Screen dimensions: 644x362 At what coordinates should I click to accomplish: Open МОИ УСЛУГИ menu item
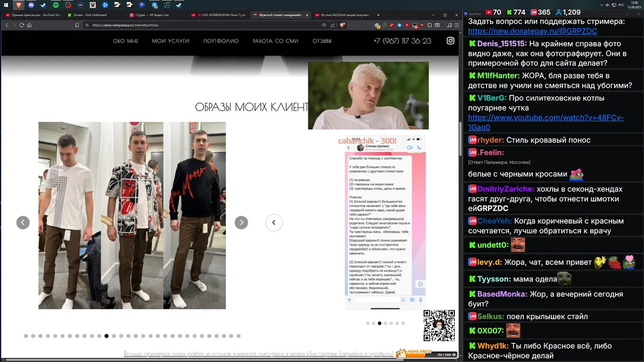[171, 41]
